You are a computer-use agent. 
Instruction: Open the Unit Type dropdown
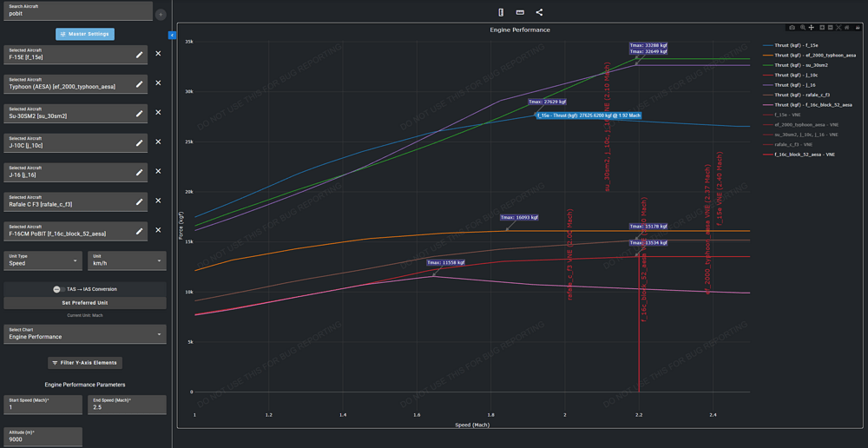point(43,260)
